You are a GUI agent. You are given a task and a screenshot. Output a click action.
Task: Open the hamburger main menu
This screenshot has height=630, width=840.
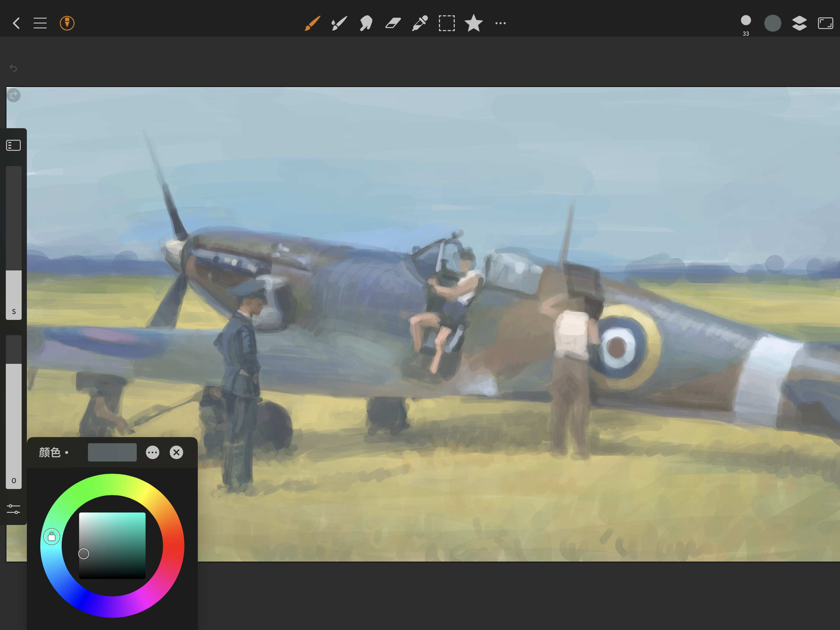(x=40, y=23)
